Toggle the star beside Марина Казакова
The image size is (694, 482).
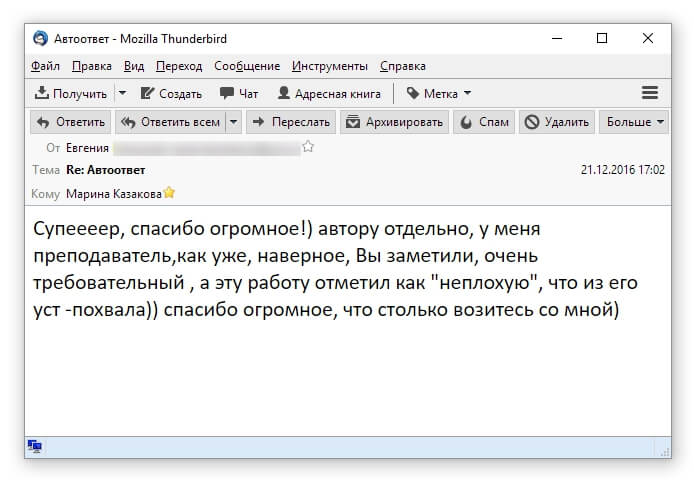(169, 193)
